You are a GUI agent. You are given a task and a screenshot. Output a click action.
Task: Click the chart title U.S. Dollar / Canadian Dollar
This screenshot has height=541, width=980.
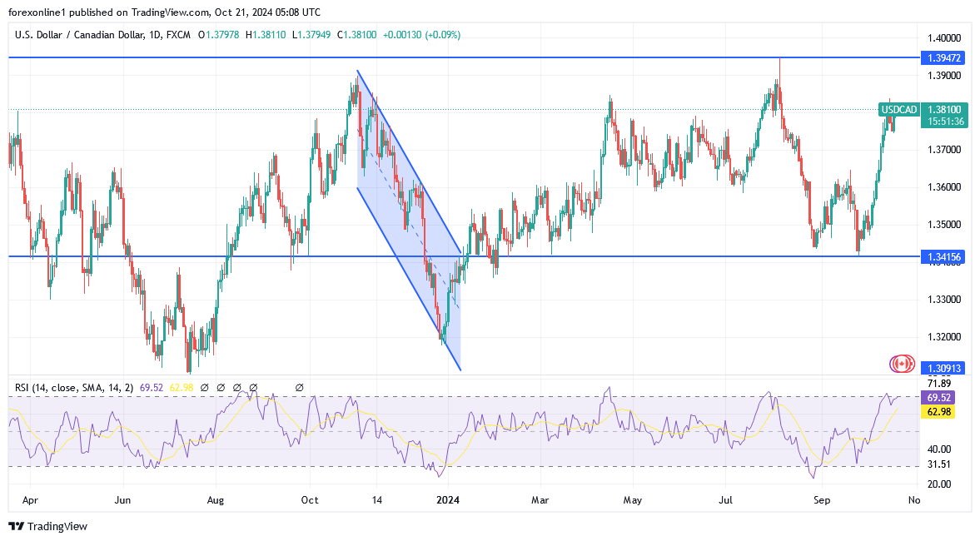[x=80, y=35]
